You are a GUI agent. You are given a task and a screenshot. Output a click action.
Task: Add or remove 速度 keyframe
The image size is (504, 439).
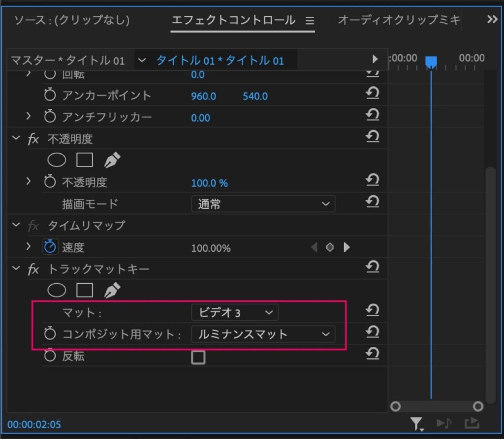330,247
